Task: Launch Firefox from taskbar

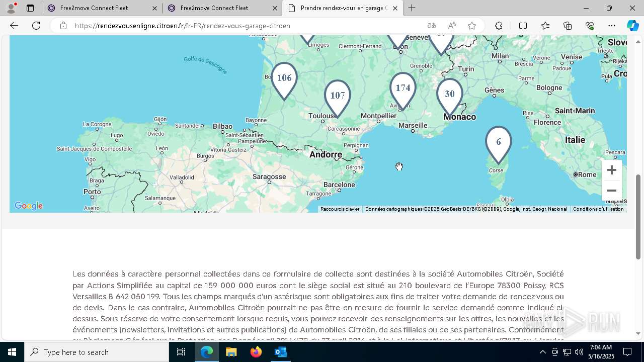Action: click(x=256, y=352)
